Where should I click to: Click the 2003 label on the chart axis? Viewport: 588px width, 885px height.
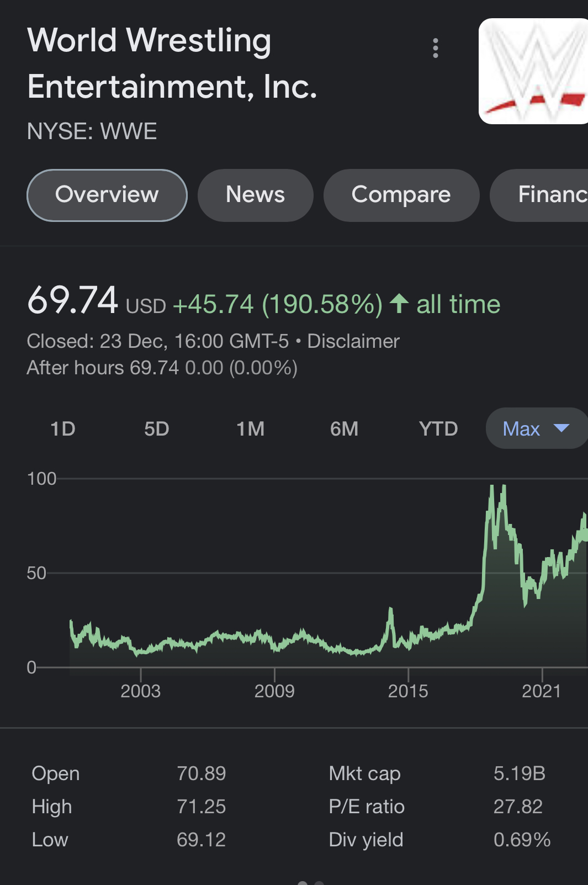pyautogui.click(x=141, y=691)
